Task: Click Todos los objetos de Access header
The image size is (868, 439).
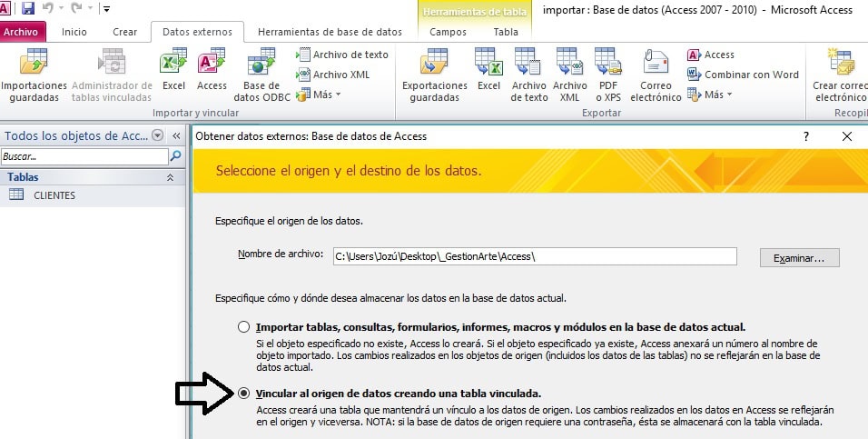Action: click(x=76, y=135)
